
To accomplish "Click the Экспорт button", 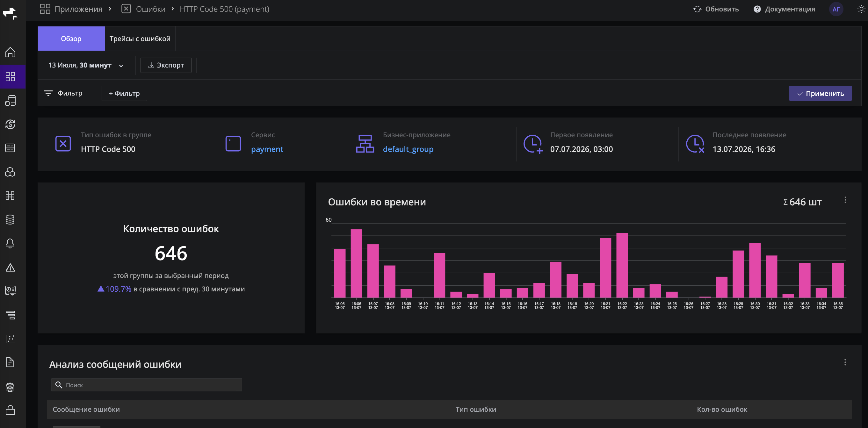I will [166, 65].
